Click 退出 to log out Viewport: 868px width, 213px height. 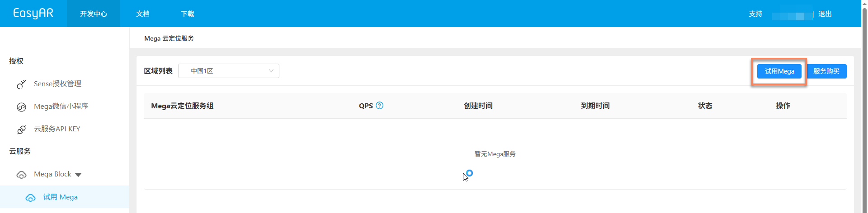[825, 14]
